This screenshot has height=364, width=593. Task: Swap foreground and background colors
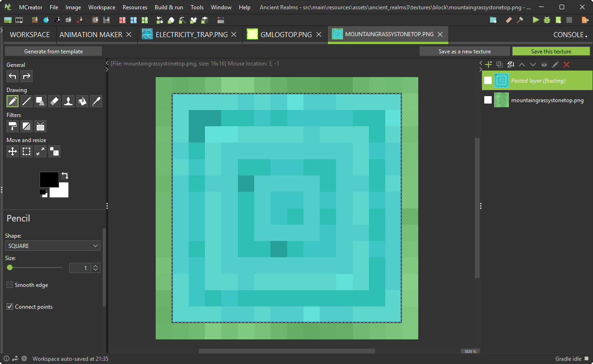(x=65, y=175)
